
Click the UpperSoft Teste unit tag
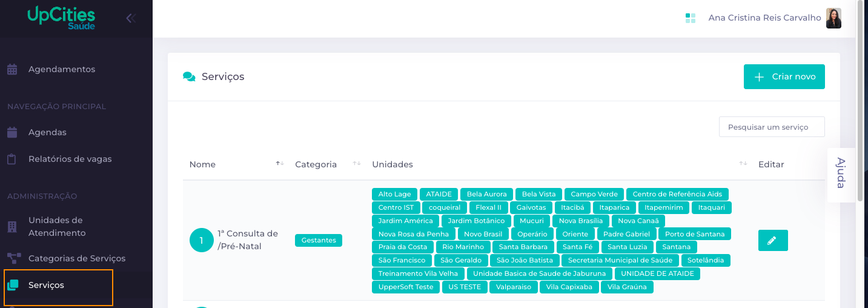tap(406, 287)
